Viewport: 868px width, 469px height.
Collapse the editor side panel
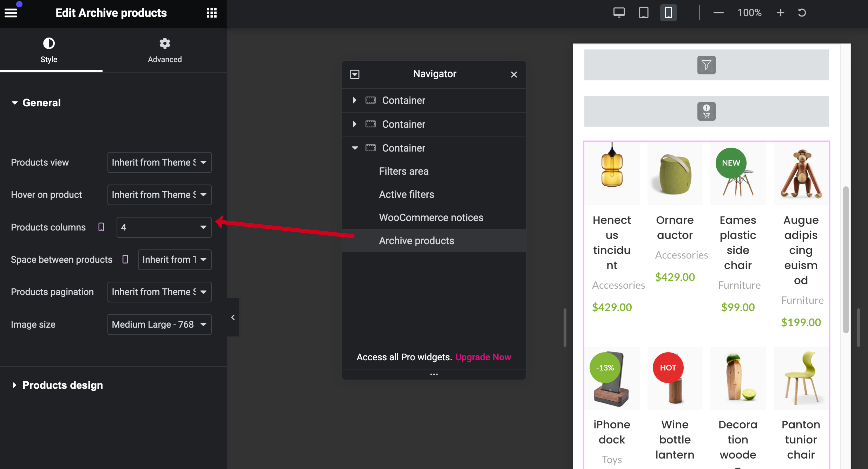pos(233,317)
